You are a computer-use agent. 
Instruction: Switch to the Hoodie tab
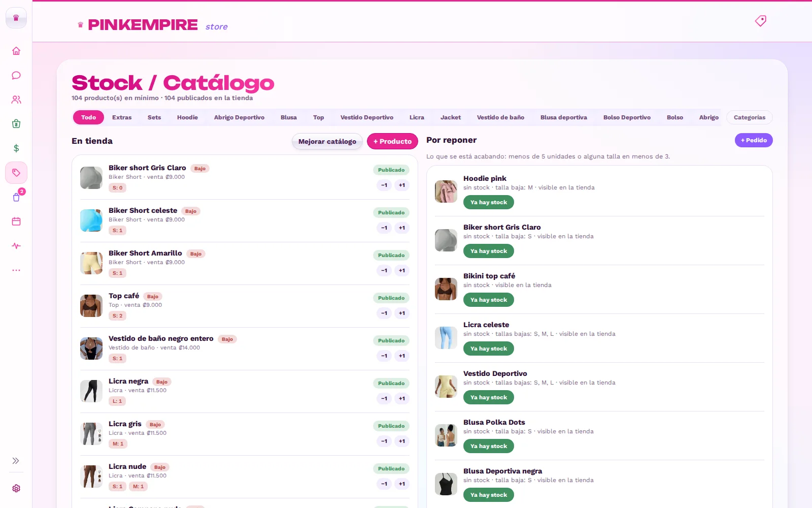click(x=187, y=117)
